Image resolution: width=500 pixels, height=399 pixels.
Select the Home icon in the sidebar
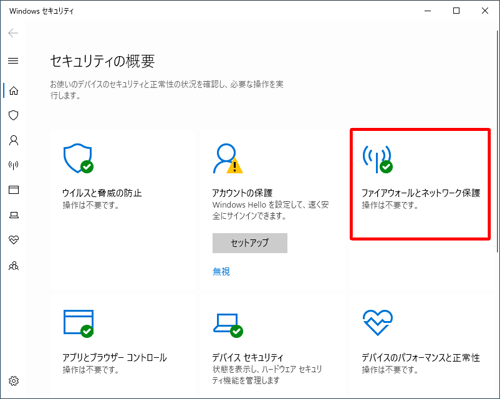[14, 91]
